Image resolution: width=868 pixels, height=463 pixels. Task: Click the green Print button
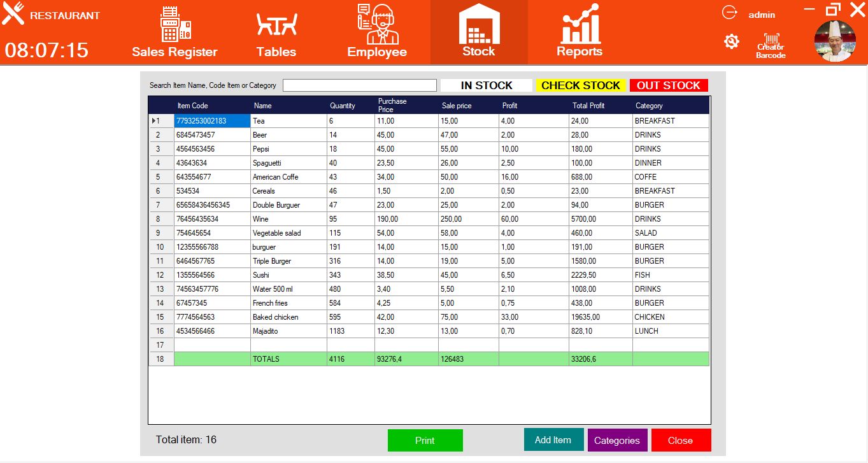(x=425, y=441)
